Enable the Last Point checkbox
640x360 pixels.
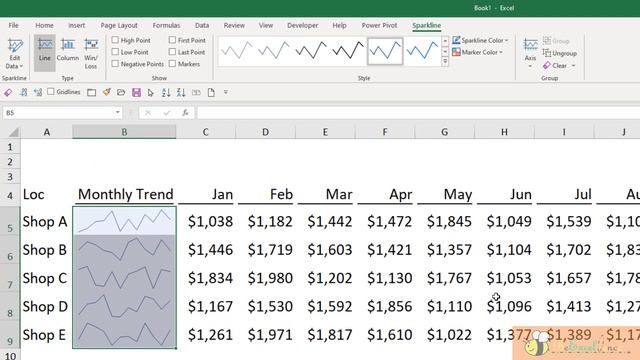click(172, 51)
